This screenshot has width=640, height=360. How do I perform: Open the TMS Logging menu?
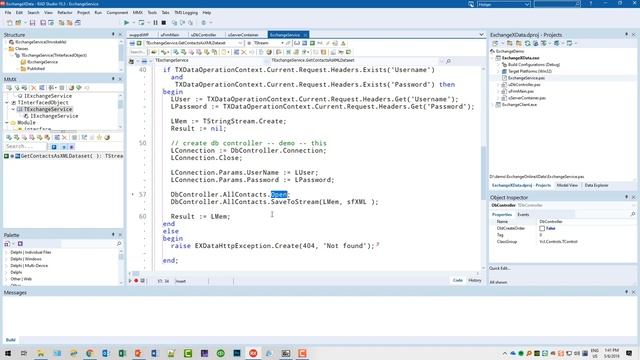point(186,13)
